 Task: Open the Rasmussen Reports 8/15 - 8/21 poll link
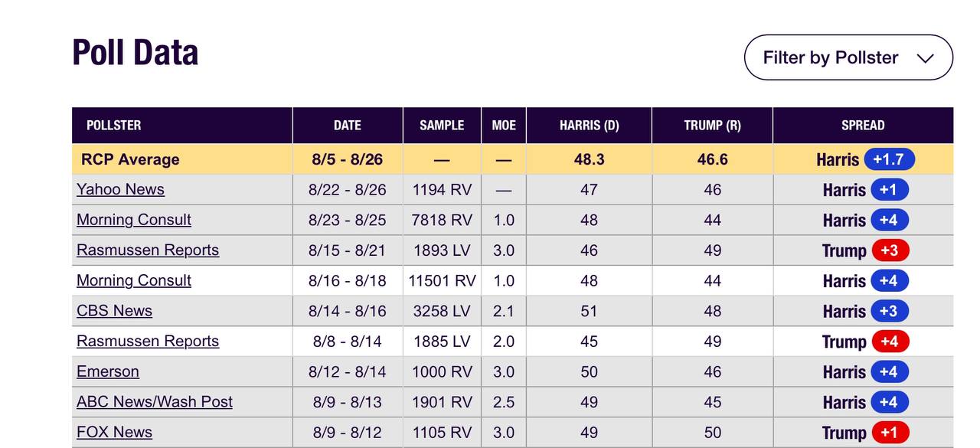tap(148, 250)
